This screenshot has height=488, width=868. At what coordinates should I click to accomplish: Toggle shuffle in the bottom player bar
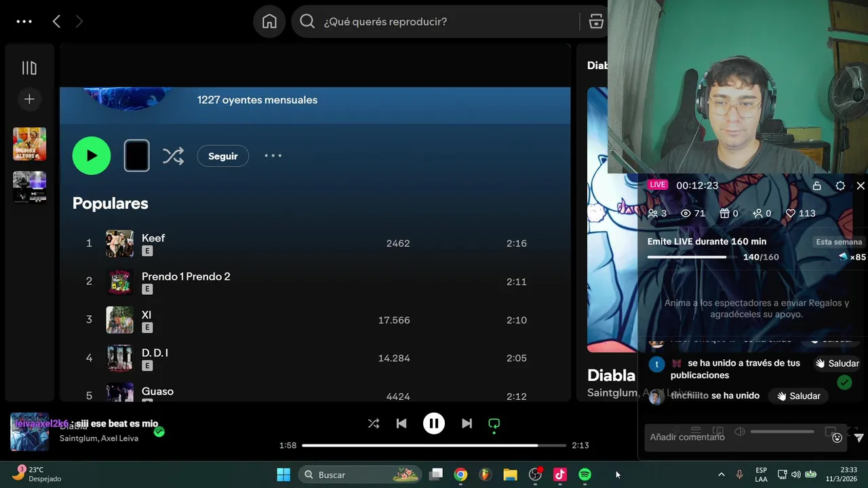click(374, 424)
